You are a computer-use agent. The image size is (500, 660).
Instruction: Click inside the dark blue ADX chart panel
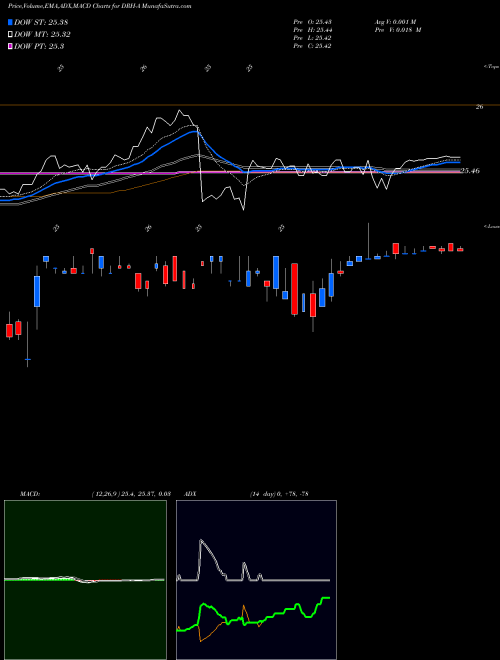[x=256, y=580]
